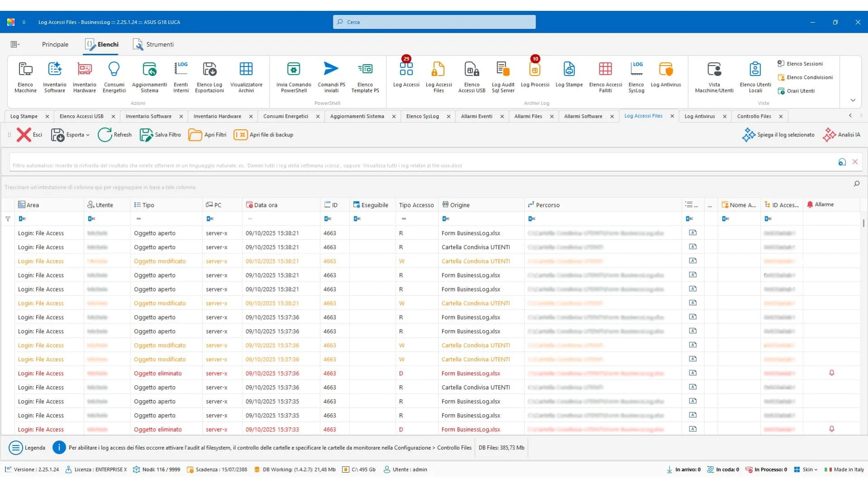
Task: Open Elenco Log Esportazioni
Action: (209, 77)
